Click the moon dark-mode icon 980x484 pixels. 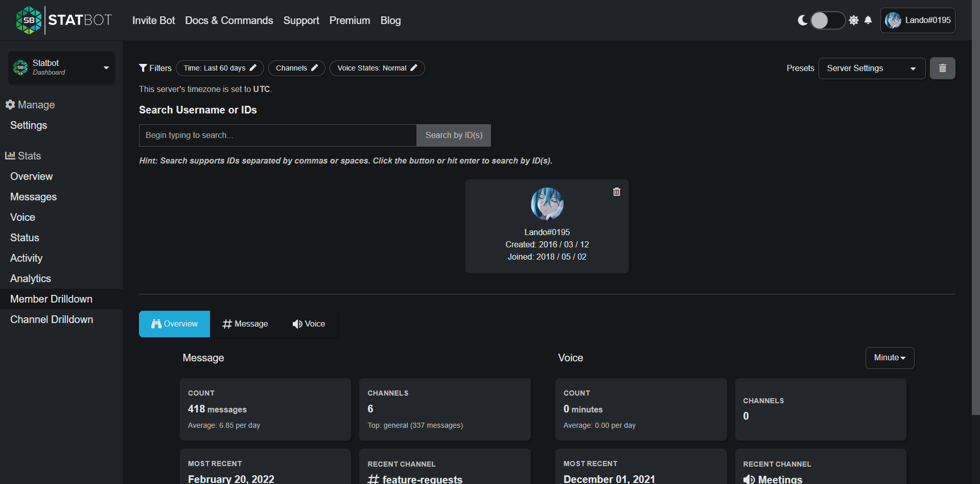[803, 20]
